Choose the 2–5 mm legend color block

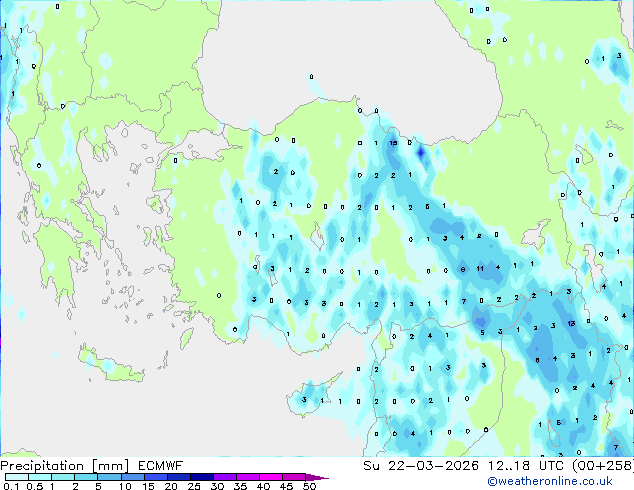[86, 477]
